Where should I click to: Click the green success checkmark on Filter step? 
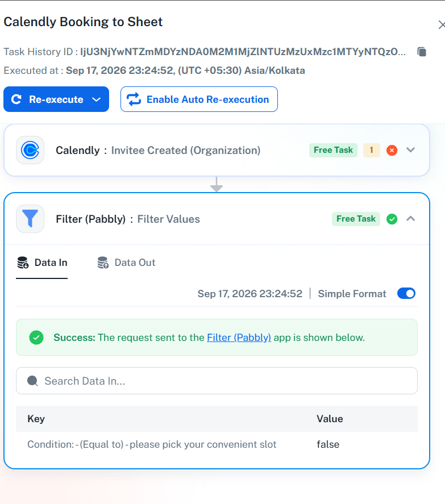(392, 219)
